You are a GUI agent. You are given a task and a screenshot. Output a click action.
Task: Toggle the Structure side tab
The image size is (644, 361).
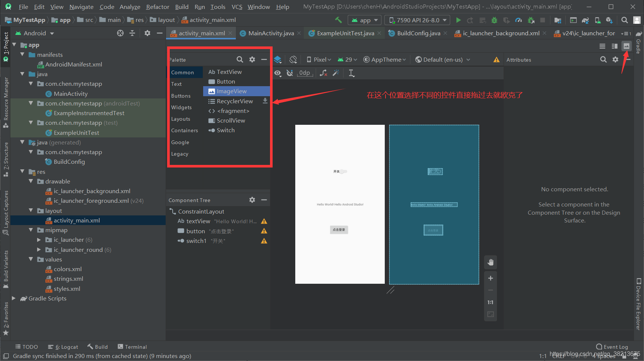pos(6,159)
